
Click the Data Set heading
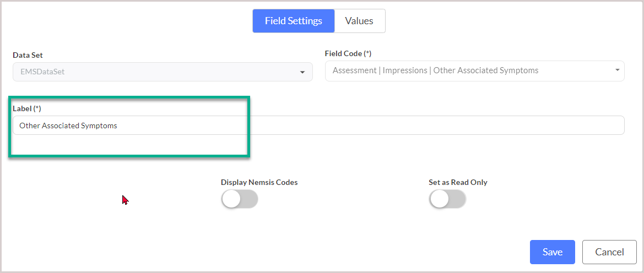point(28,55)
